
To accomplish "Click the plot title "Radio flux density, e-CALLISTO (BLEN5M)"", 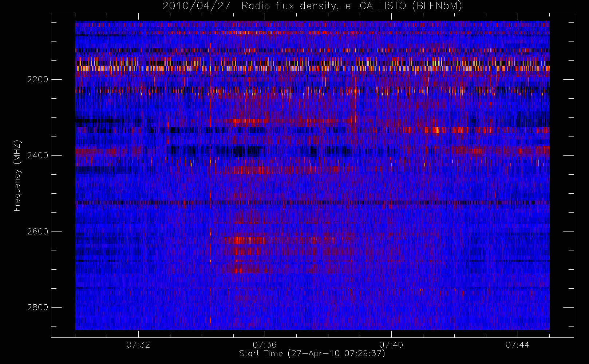I will (x=352, y=6).
